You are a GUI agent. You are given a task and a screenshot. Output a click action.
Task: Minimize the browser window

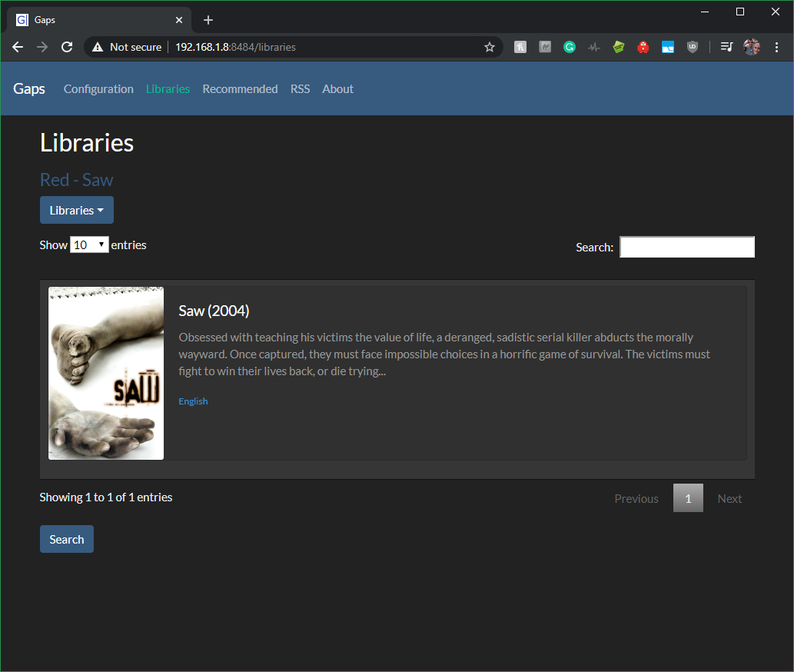point(705,12)
